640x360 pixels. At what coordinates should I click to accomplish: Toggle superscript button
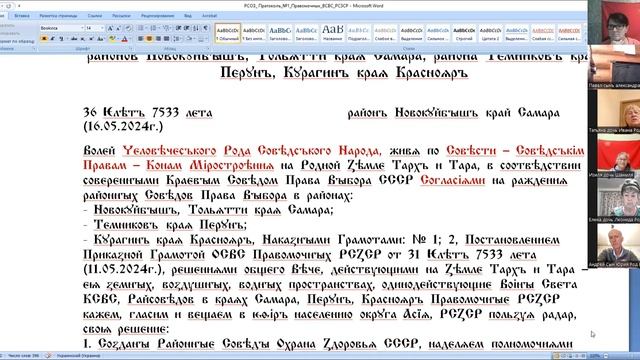pos(91,39)
